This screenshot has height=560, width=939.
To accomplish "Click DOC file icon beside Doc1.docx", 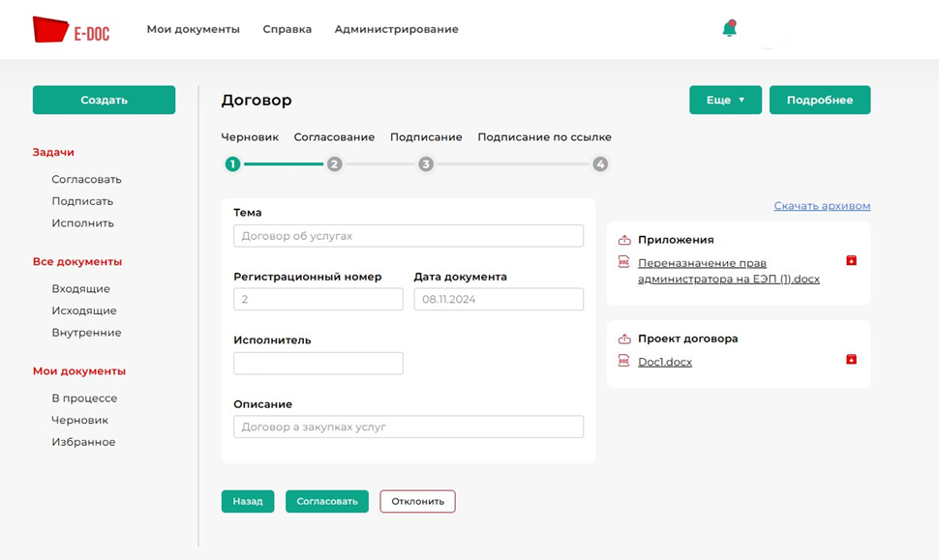I will tap(624, 362).
